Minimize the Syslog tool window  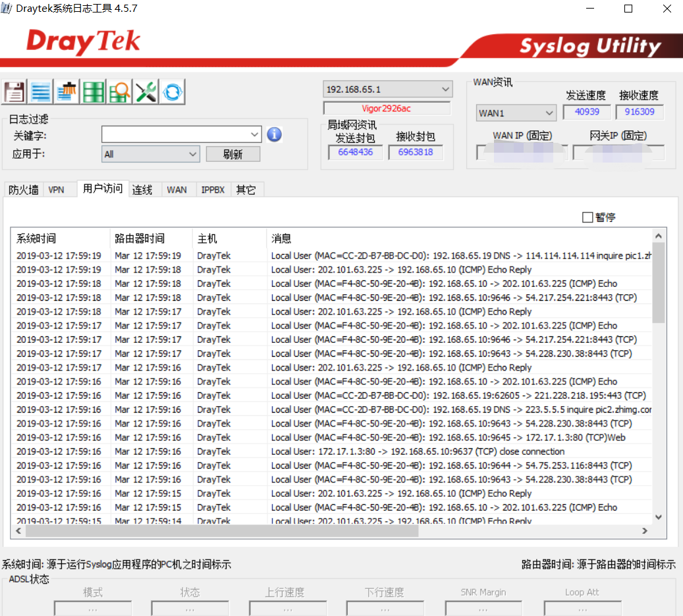click(590, 9)
